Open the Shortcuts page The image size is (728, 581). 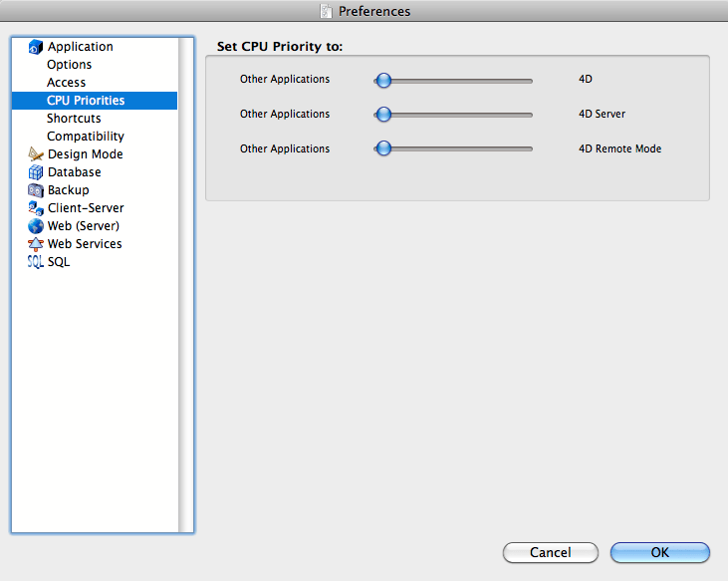[x=74, y=119]
